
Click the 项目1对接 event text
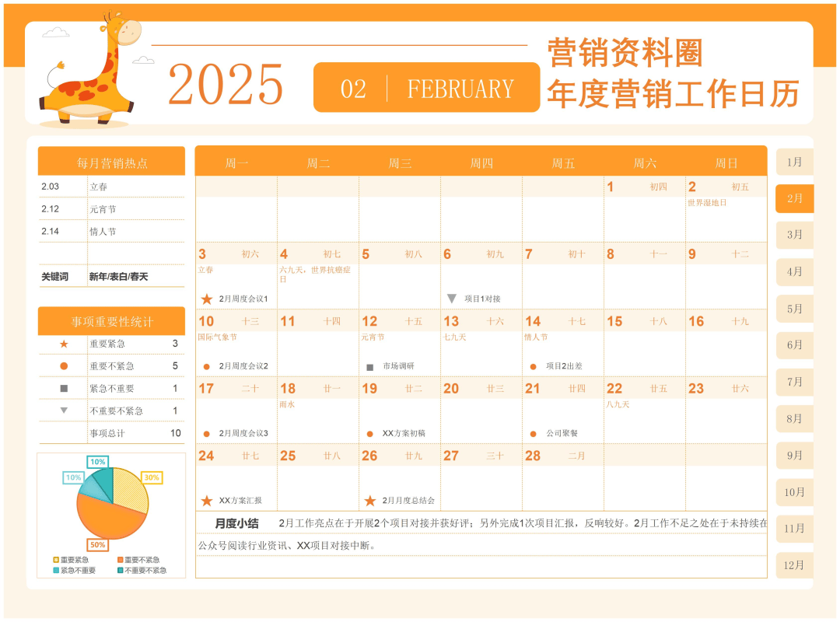(482, 299)
